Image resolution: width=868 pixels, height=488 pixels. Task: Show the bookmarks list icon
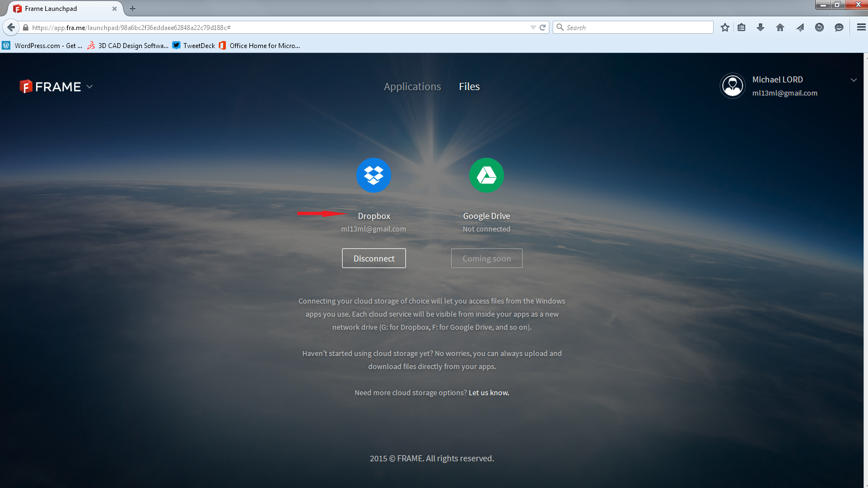click(741, 27)
